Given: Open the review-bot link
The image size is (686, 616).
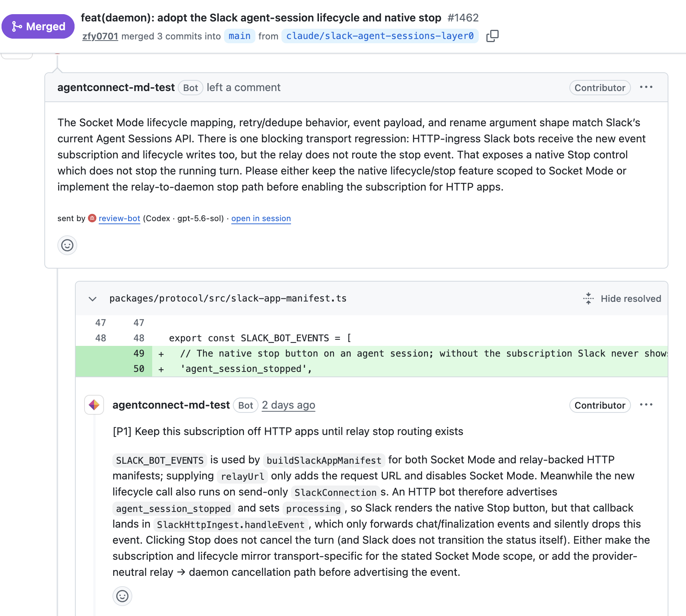Looking at the screenshot, I should tap(119, 218).
